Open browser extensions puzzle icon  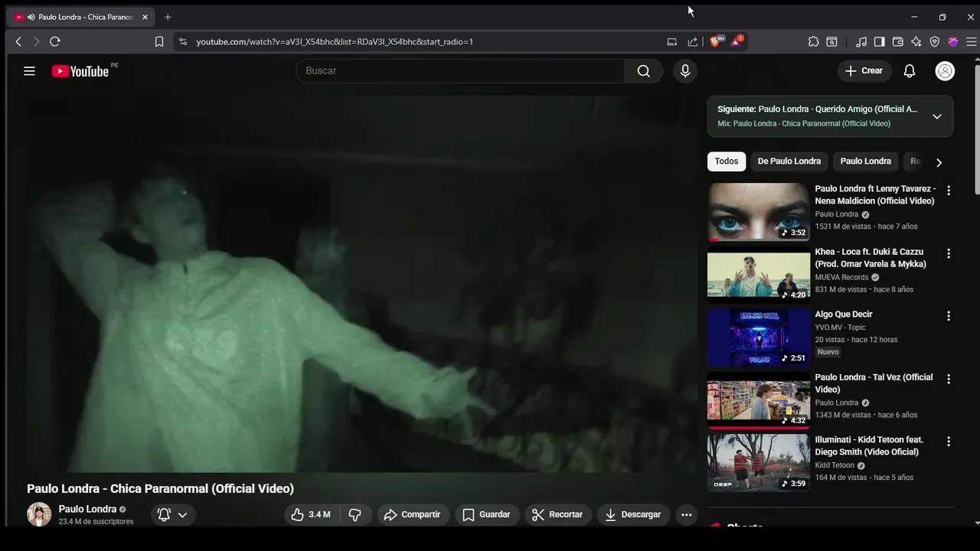pyautogui.click(x=813, y=42)
